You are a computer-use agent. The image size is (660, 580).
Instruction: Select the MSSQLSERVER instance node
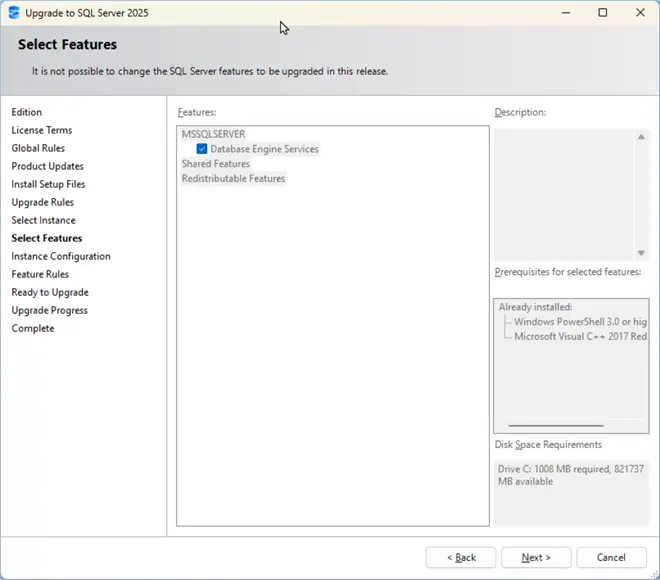tap(213, 134)
